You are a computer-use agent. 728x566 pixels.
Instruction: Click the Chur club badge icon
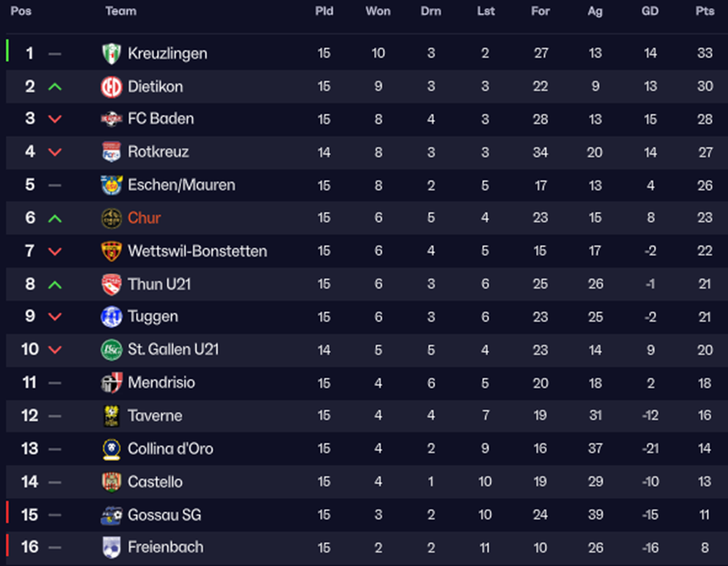coord(111,218)
